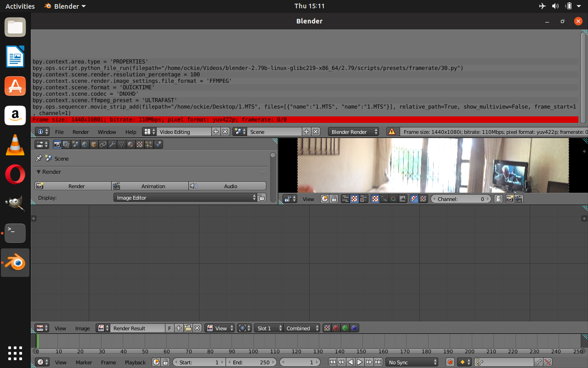Click the OpenGL render animation clapper icon
Screen dimensions: 588x368
519,199
